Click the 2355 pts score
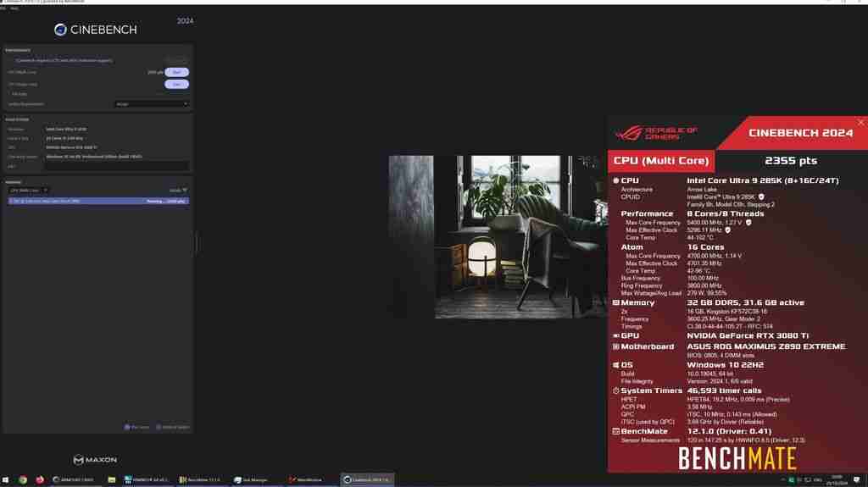The height and width of the screenshot is (487, 868). pos(791,160)
